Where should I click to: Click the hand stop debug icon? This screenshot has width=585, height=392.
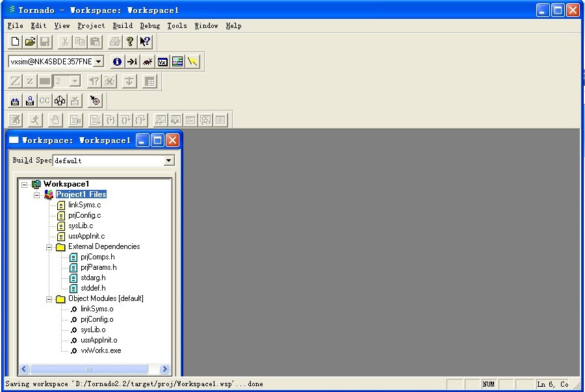(55, 120)
